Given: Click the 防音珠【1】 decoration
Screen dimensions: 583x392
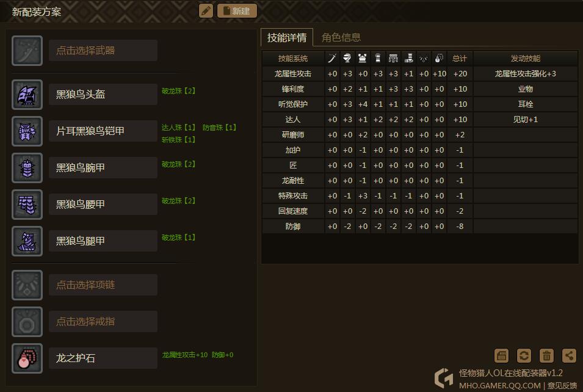Looking at the screenshot, I should 219,128.
